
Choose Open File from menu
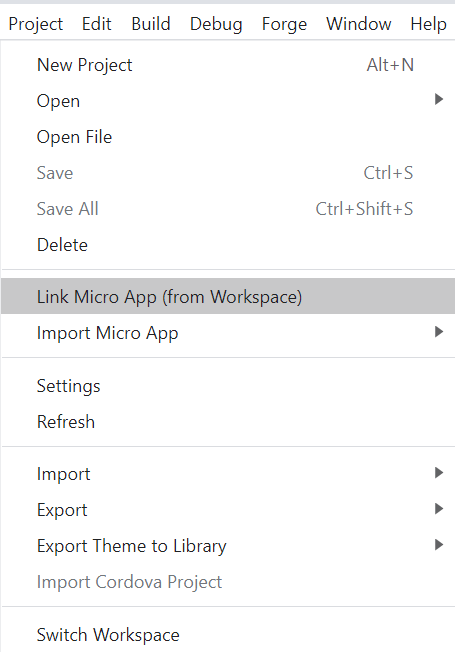(228, 137)
